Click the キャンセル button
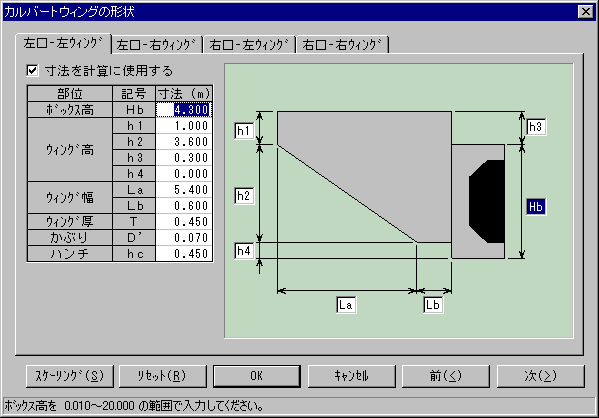The width and height of the screenshot is (599, 418). coord(351,376)
